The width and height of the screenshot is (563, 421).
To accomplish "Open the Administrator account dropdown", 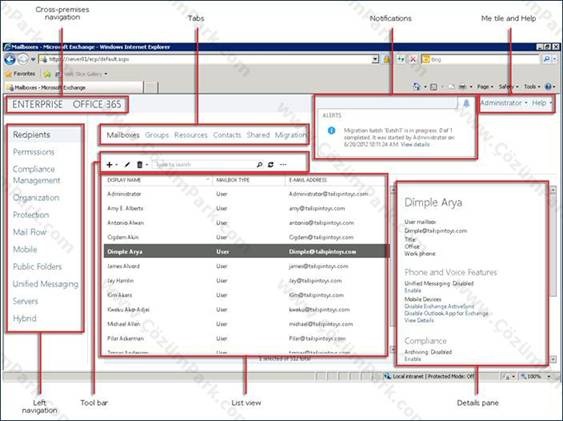I will point(504,103).
